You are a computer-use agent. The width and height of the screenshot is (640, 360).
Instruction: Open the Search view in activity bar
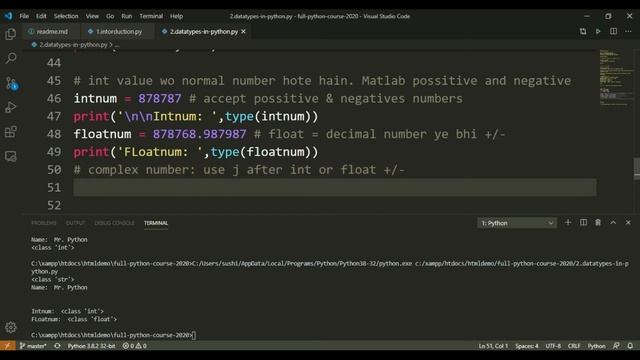coord(11,58)
